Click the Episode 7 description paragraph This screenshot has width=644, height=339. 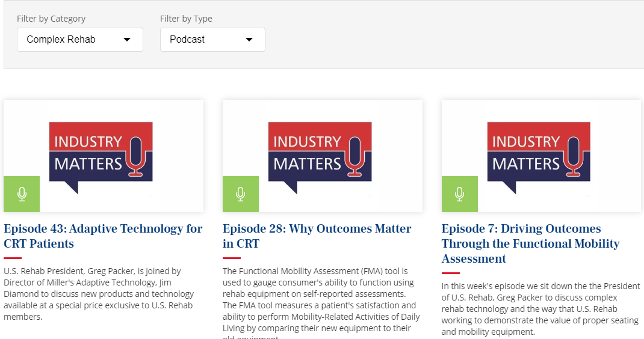coord(540,309)
